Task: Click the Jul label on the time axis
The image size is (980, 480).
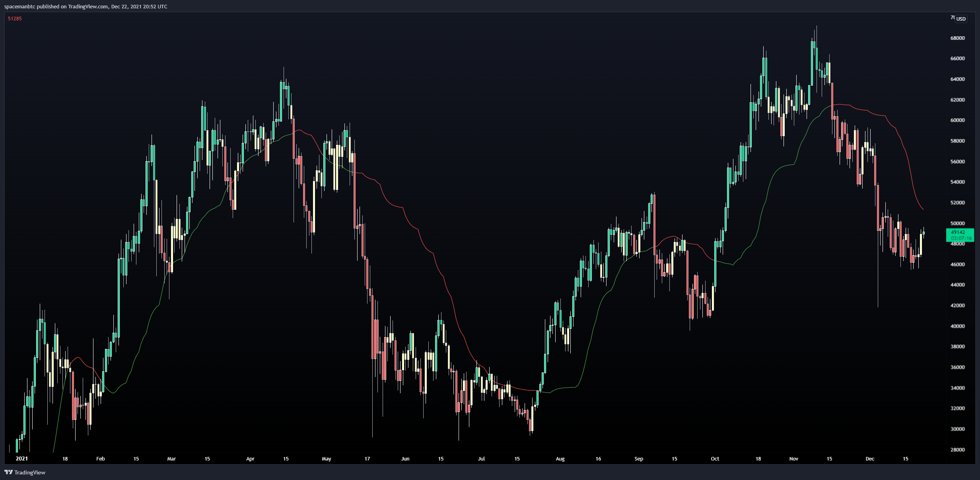Action: pyautogui.click(x=481, y=459)
